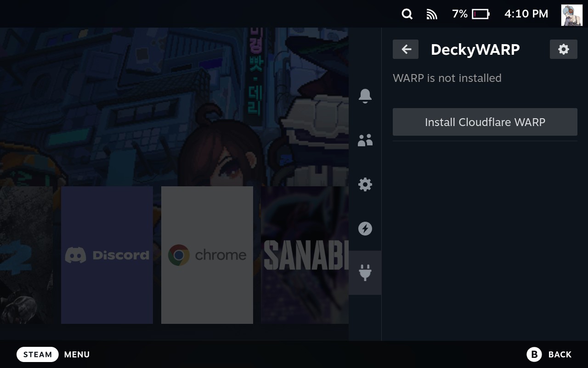Open the Friends tab in quick access
Viewport: 588px width, 368px height.
point(365,140)
